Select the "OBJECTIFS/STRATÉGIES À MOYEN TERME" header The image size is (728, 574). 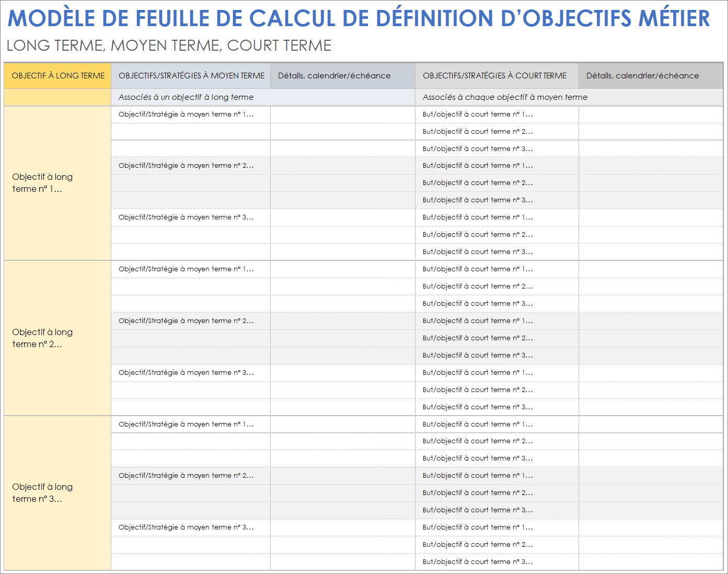(191, 76)
